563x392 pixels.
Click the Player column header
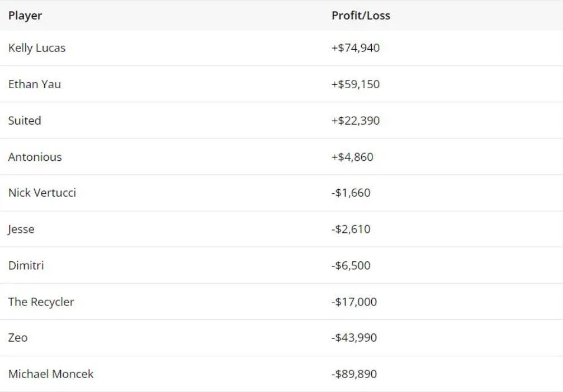click(x=25, y=16)
